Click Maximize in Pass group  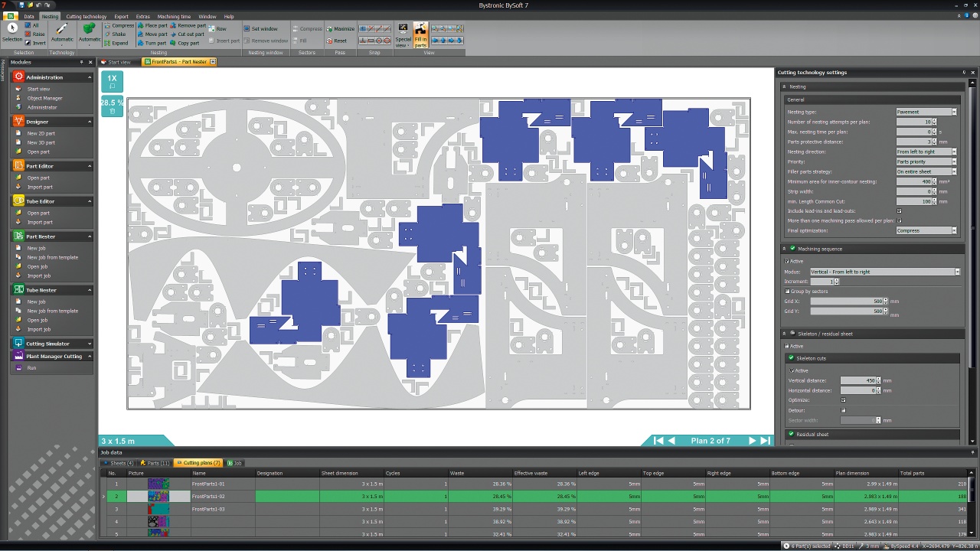pos(341,28)
